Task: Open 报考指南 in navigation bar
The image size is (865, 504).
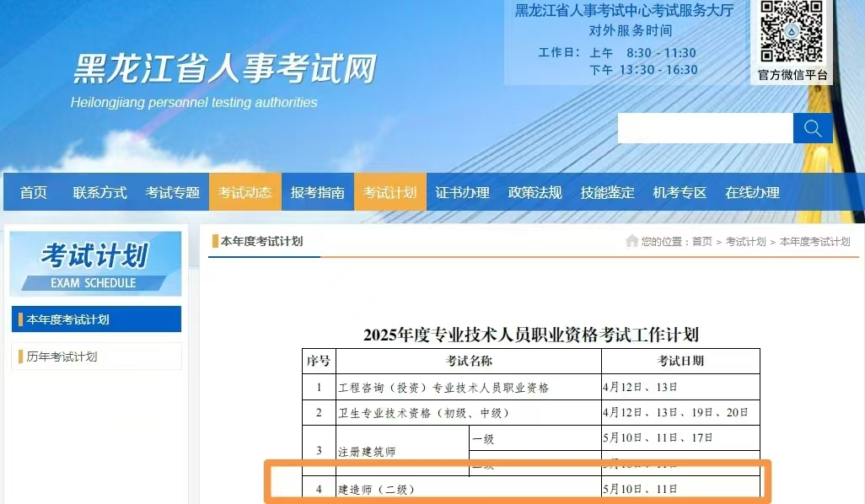Action: 317,192
